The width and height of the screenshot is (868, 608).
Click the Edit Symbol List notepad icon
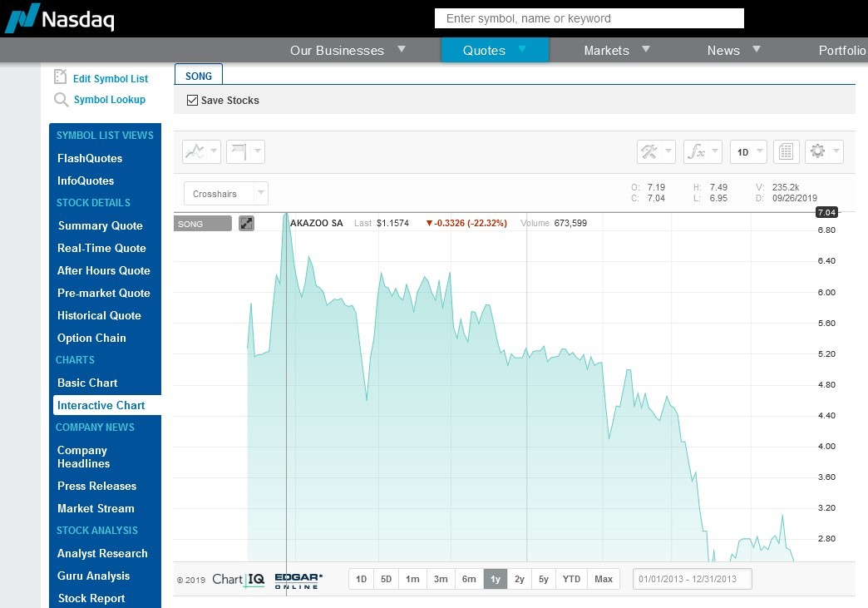[x=61, y=77]
